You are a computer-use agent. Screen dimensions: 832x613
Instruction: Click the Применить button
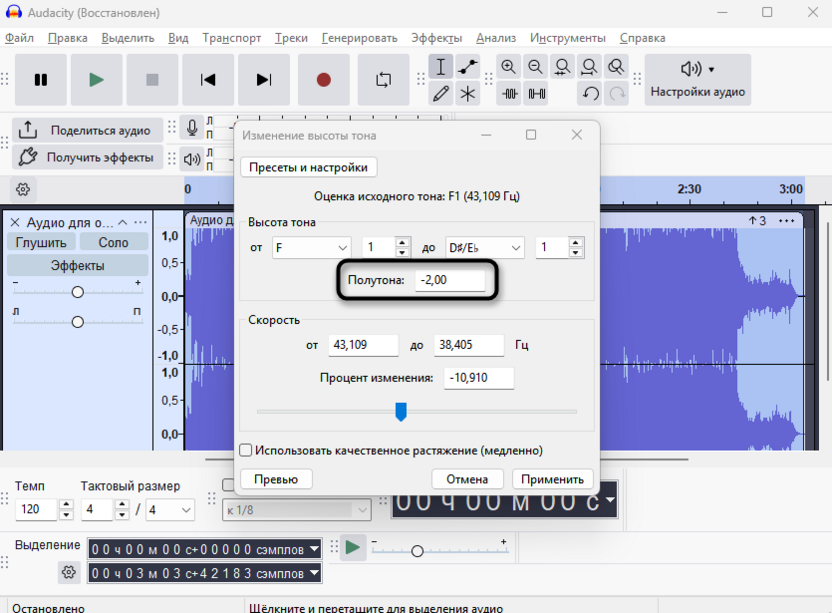click(552, 479)
